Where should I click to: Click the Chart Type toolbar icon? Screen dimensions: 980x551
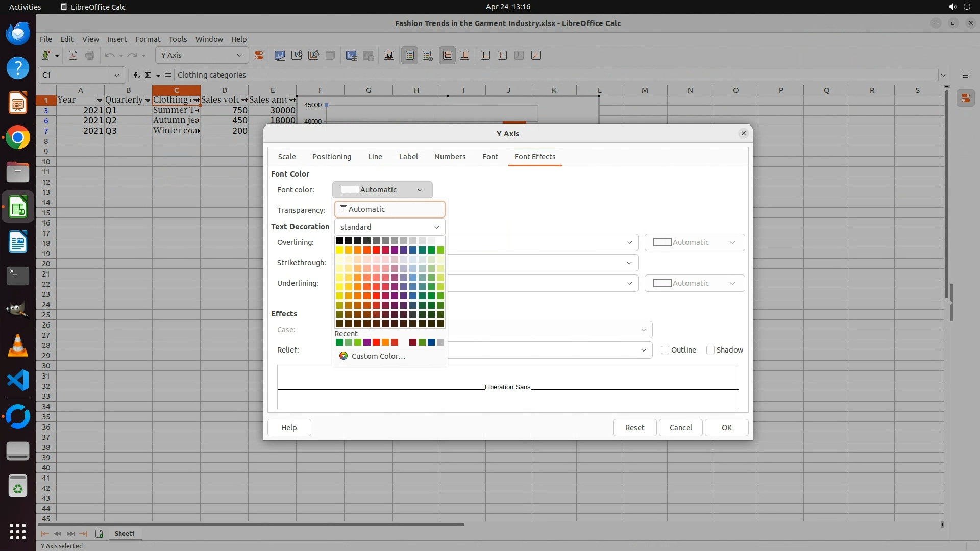tap(280, 55)
